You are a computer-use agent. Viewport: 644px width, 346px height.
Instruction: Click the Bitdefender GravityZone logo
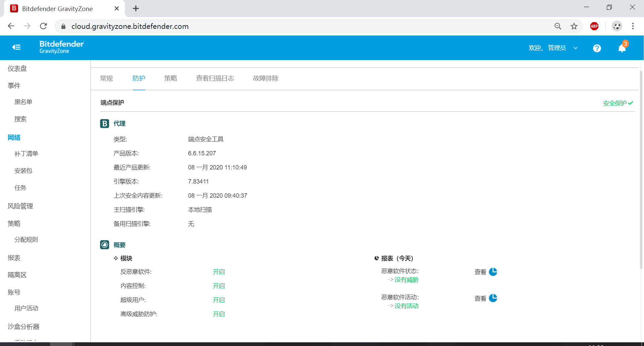(62, 47)
